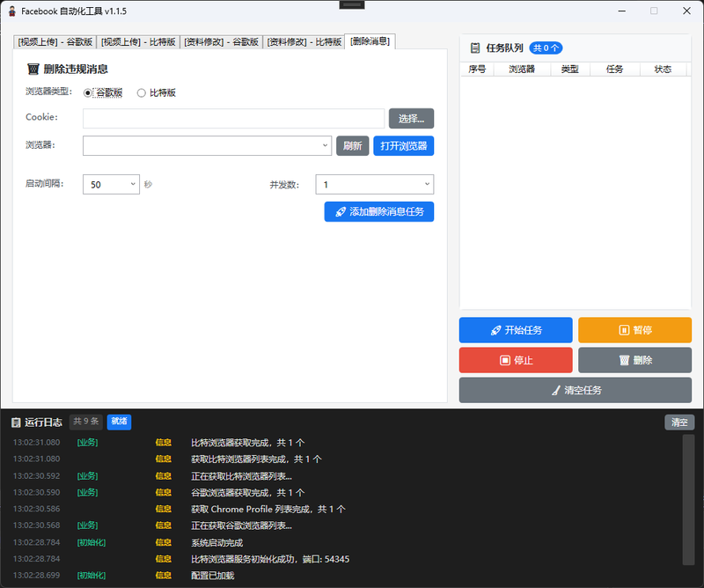Click log entry 比特浏览器获取完成，共 1 个

click(248, 443)
